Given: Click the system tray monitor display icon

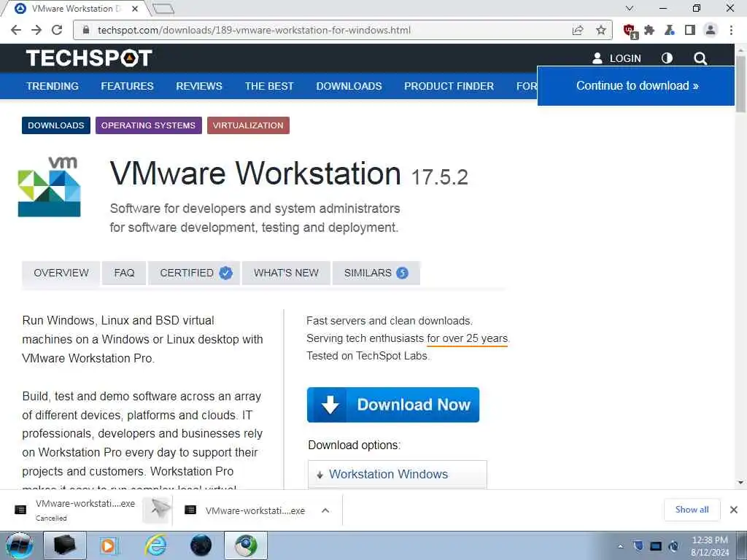Looking at the screenshot, I should [656, 546].
